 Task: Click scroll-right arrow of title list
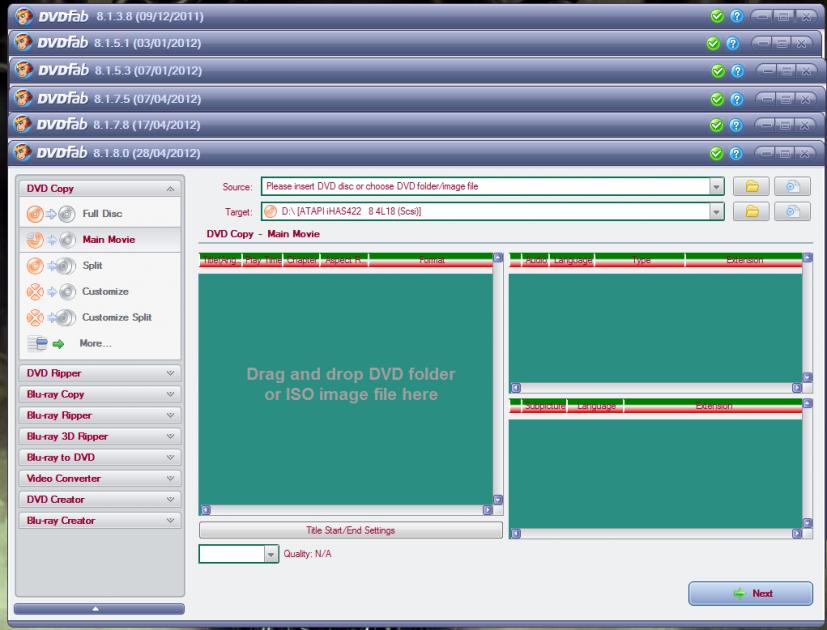tap(487, 510)
